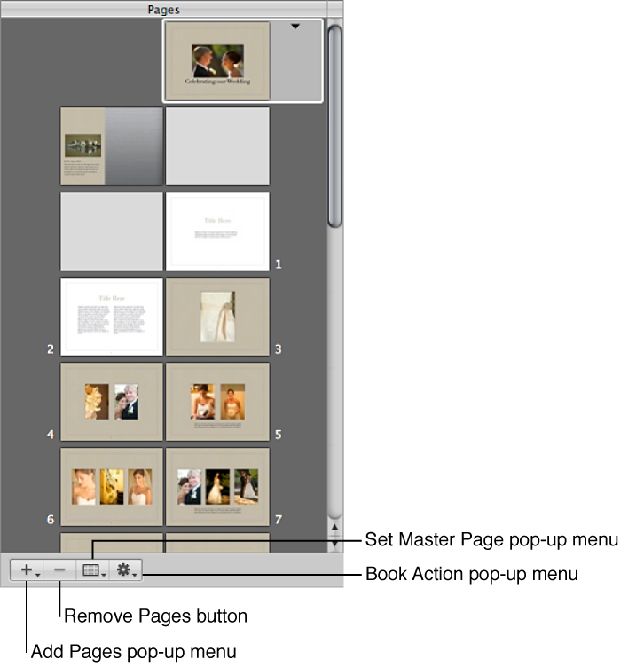Select the wedding cover page thumbnail
The width and height of the screenshot is (644, 667).
[217, 61]
